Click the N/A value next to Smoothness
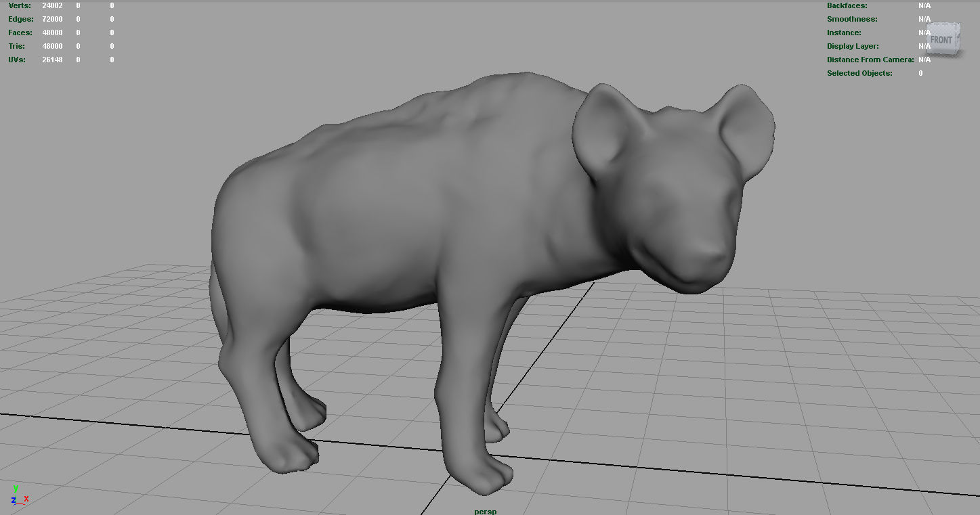Image resolution: width=980 pixels, height=515 pixels. click(924, 19)
